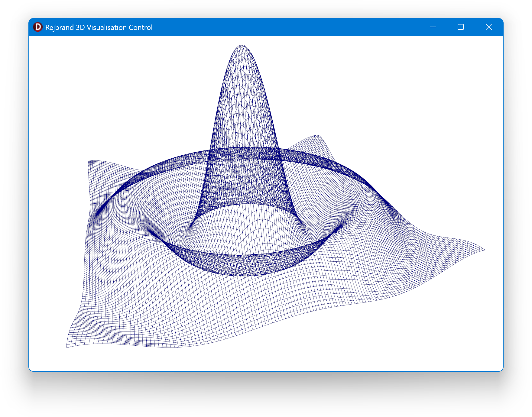
Task: Click the red Delphi app icon
Action: (38, 27)
